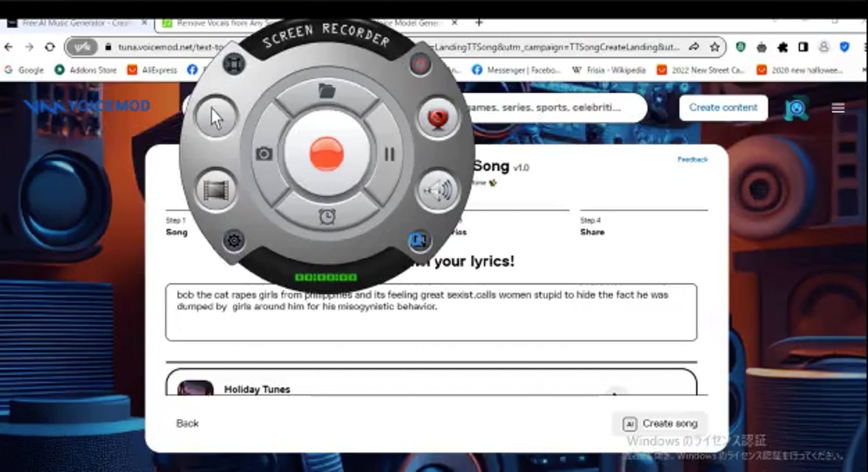Go Back to previous step
868x472 pixels.
[x=187, y=423]
